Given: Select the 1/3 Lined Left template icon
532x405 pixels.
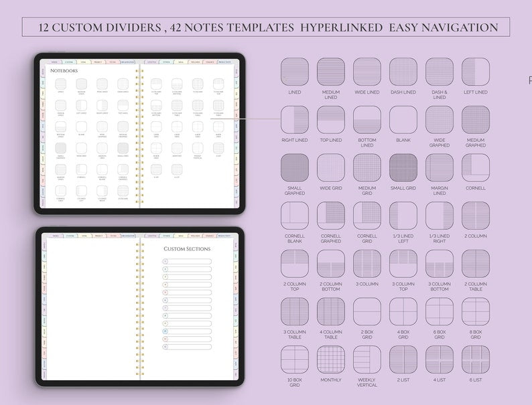Looking at the screenshot, I should [x=403, y=216].
